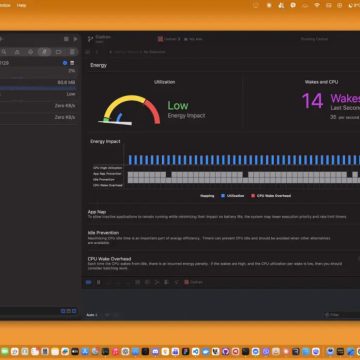This screenshot has height=360, width=360.
Task: Open App Store from the Dock
Action: point(85,351)
